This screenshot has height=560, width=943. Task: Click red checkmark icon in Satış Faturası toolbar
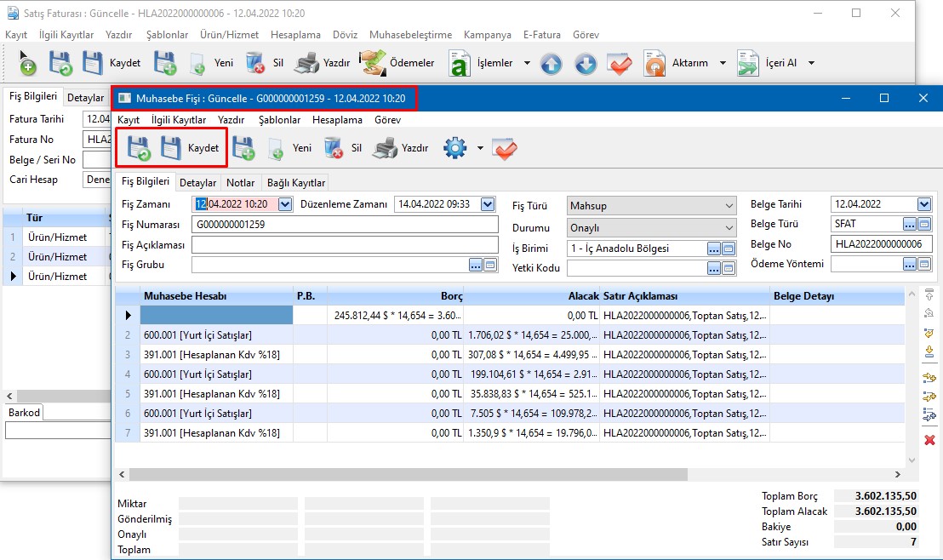620,63
